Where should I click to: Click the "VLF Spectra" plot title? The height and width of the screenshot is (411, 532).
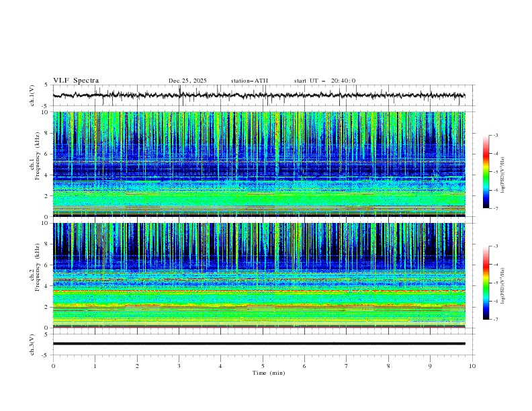click(76, 81)
